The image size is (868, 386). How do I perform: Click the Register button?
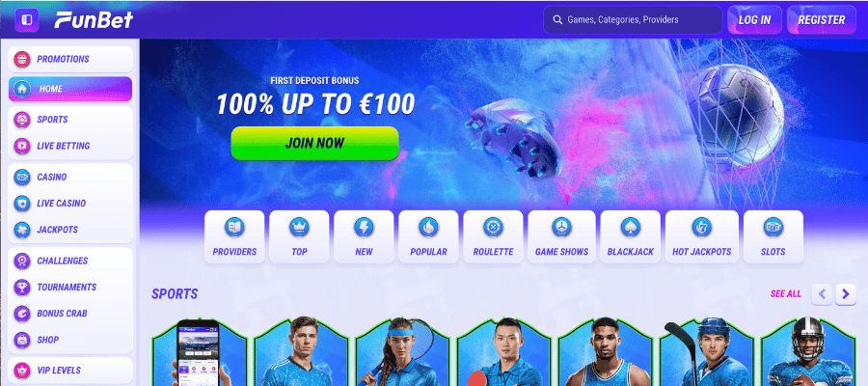(822, 20)
